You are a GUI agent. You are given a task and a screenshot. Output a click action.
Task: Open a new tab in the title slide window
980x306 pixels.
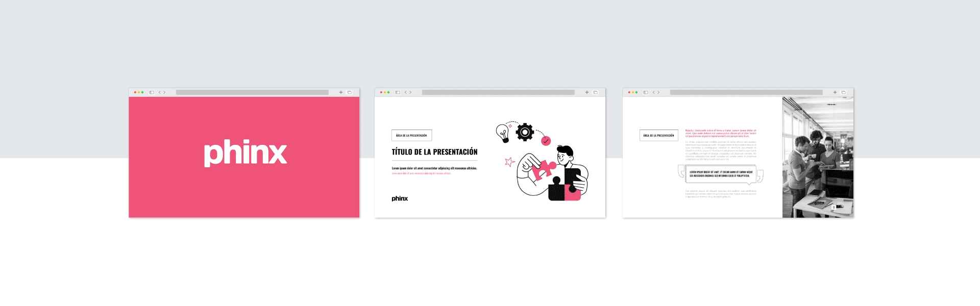coord(587,92)
